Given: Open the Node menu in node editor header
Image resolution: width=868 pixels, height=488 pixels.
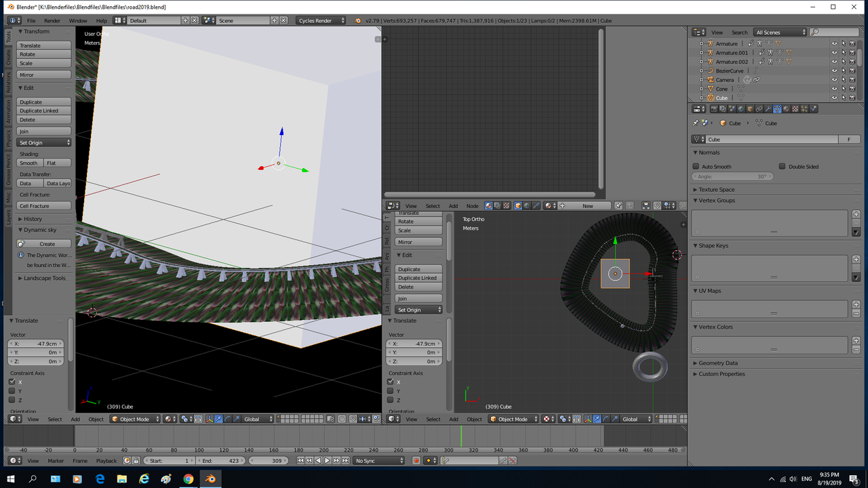Looking at the screenshot, I should point(472,205).
